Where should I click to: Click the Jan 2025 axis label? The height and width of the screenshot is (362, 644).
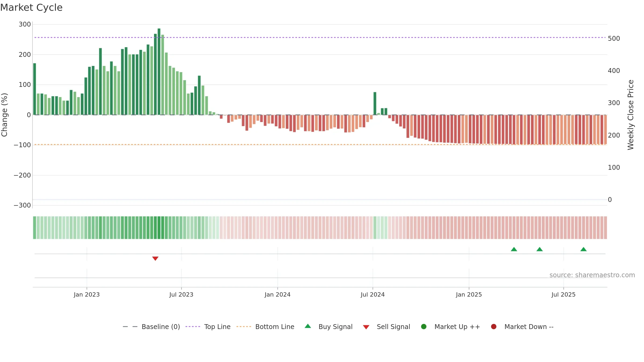pos(469,294)
